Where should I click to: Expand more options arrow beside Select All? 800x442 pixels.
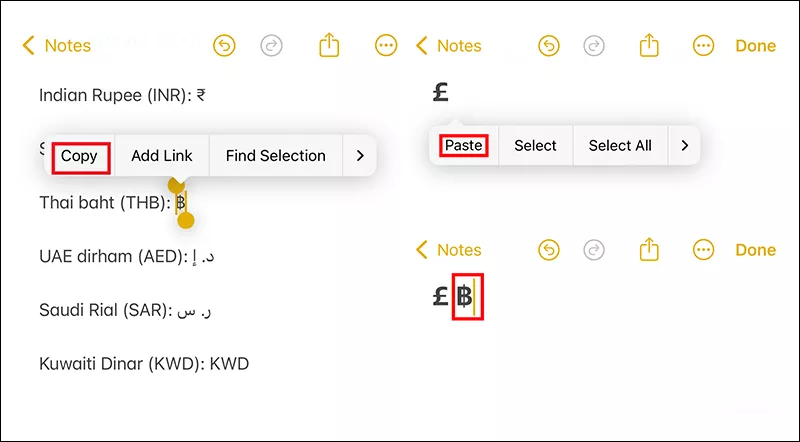(685, 145)
